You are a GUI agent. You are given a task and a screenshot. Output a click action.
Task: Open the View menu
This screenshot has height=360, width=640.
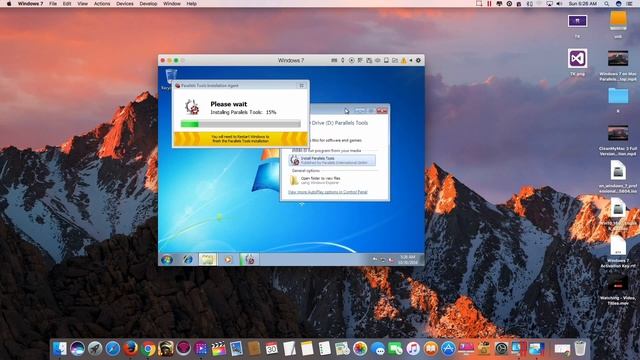(82, 4)
